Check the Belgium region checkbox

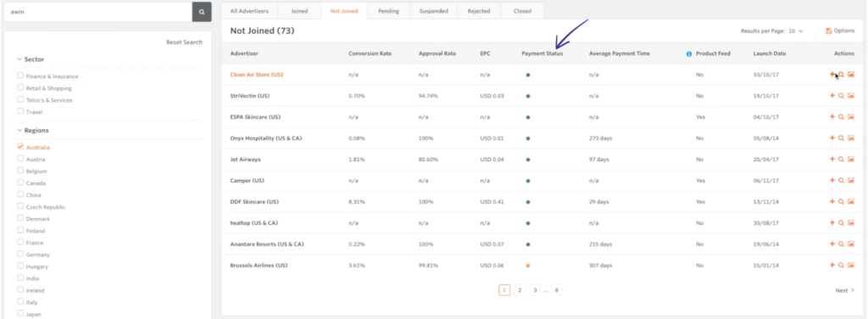tap(20, 171)
